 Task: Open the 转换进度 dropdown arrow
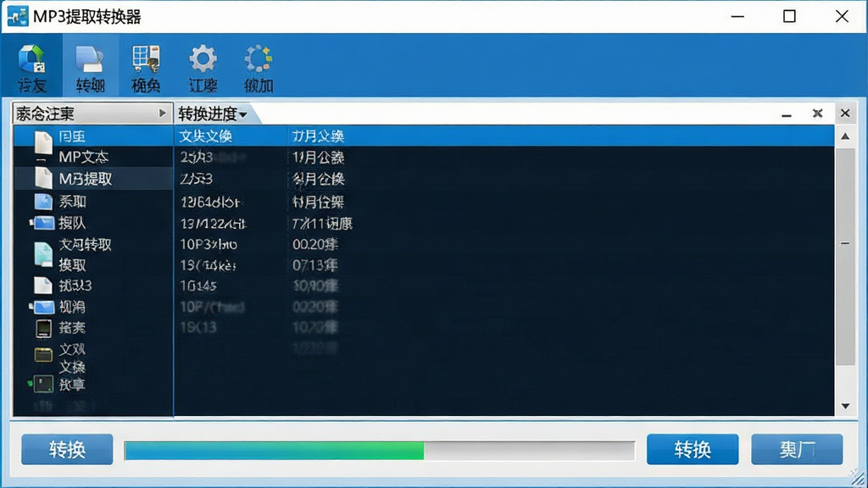pyautogui.click(x=243, y=114)
